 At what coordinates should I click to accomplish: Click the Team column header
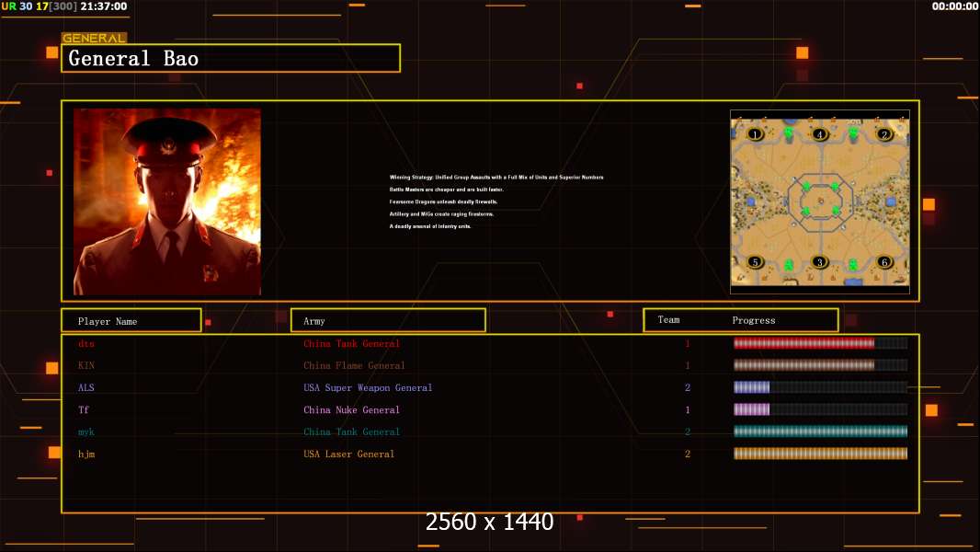(668, 319)
